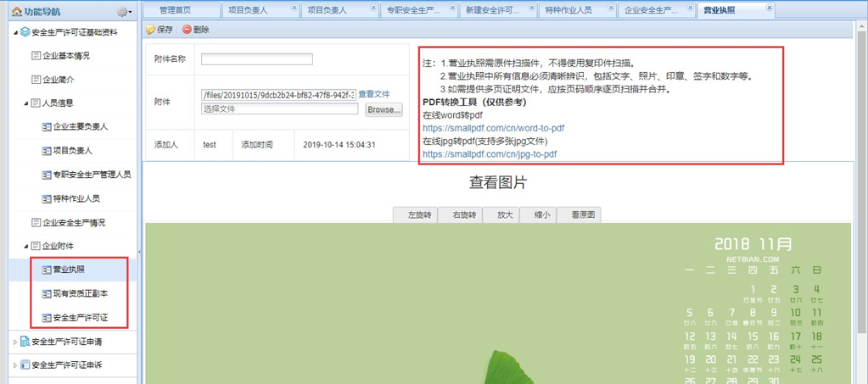Select 安全生产许可证 tree item
The height and width of the screenshot is (384, 868).
pos(81,318)
